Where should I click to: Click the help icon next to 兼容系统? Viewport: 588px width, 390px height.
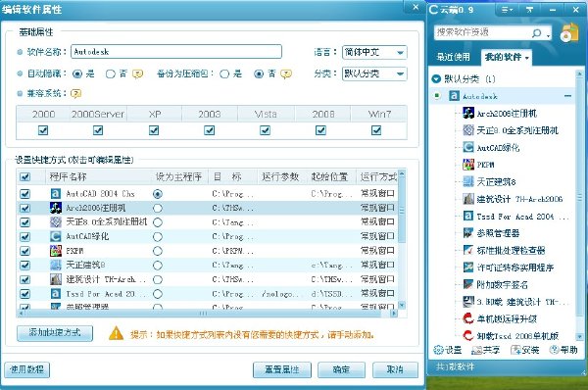76,93
